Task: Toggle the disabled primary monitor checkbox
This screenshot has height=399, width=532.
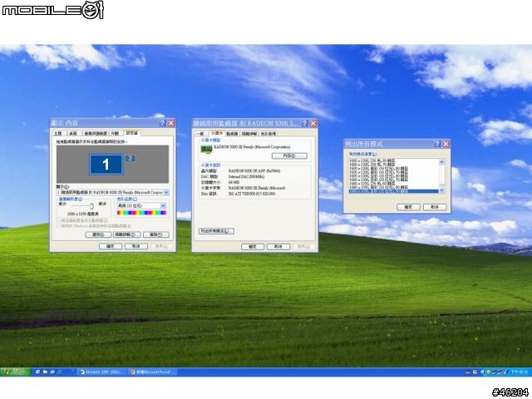Action: click(59, 221)
